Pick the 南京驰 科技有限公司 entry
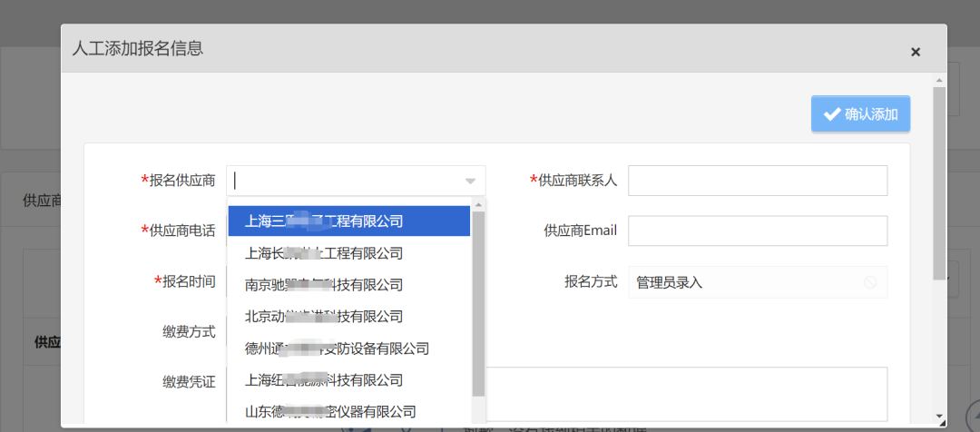Viewport: 980px width, 432px height. point(348,284)
